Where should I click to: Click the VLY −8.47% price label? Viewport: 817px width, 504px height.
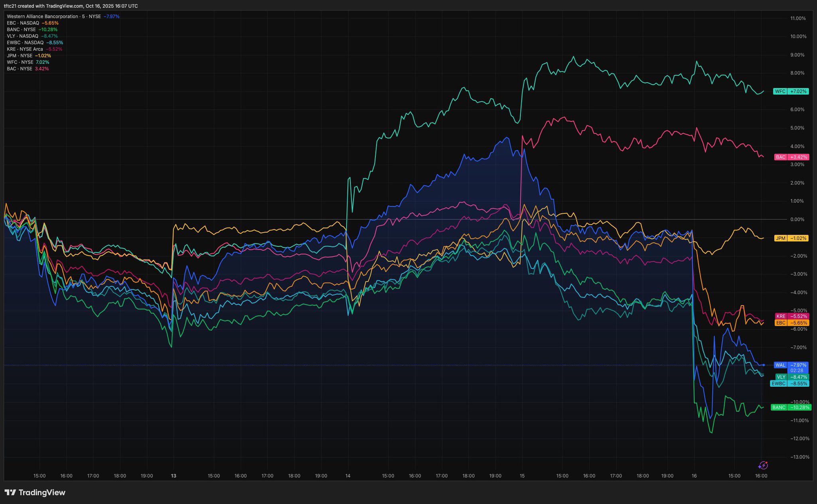792,377
